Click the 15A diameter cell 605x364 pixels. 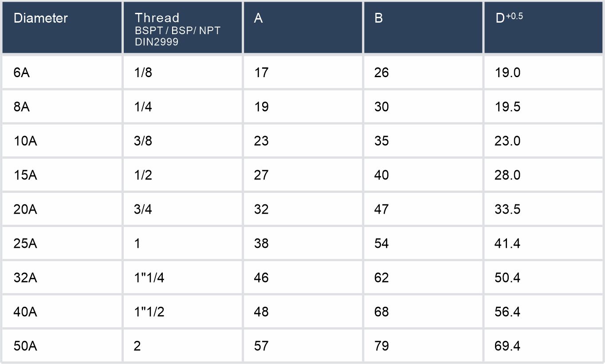pyautogui.click(x=25, y=175)
